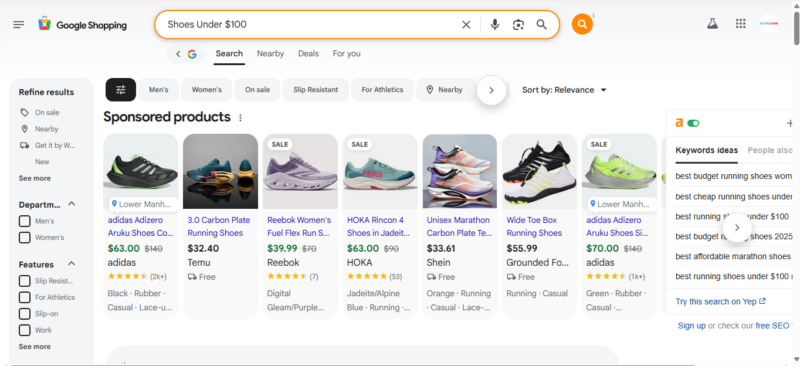Show next sponsored products with arrow

736,227
